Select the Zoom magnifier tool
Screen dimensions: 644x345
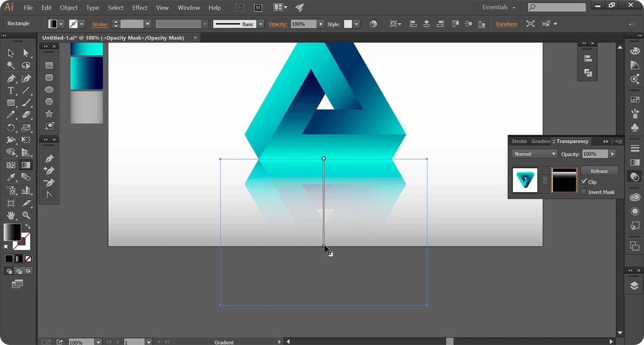26,215
